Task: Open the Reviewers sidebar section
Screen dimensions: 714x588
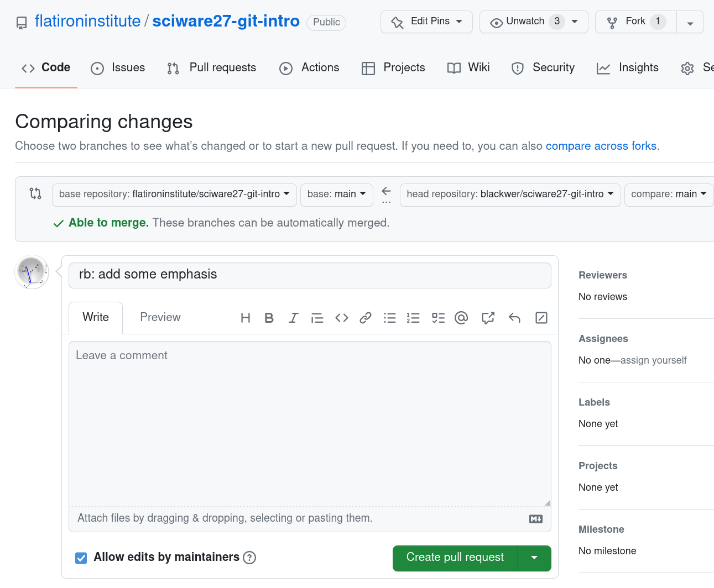Action: click(603, 275)
